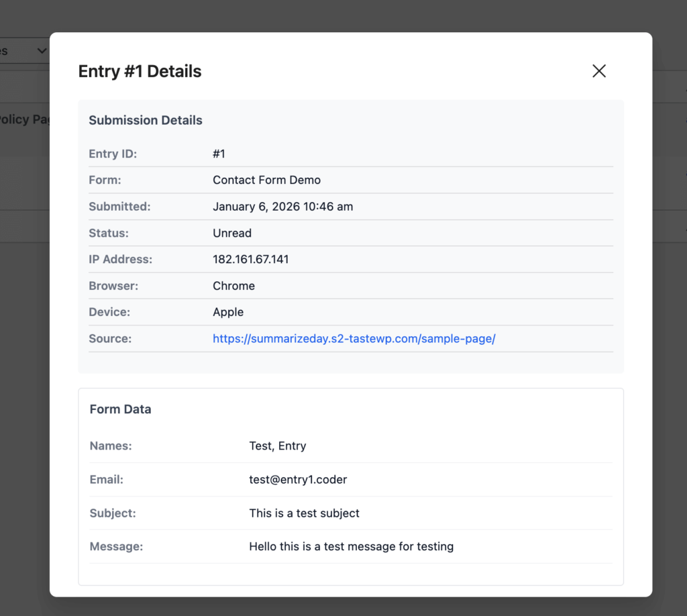Open the sample-page source URL link
This screenshot has width=687, height=616.
click(354, 339)
